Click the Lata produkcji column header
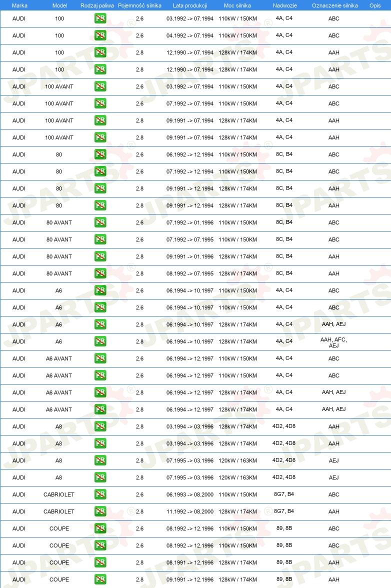 pos(190,5)
